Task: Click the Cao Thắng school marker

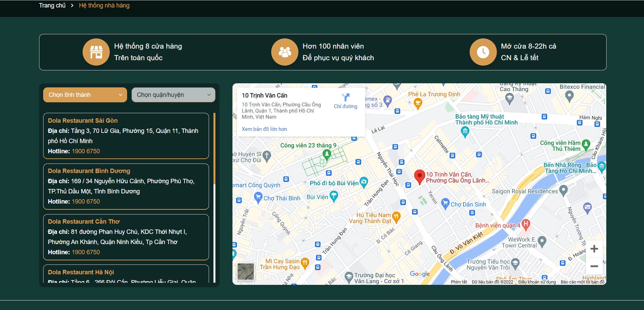Action: tap(509, 99)
